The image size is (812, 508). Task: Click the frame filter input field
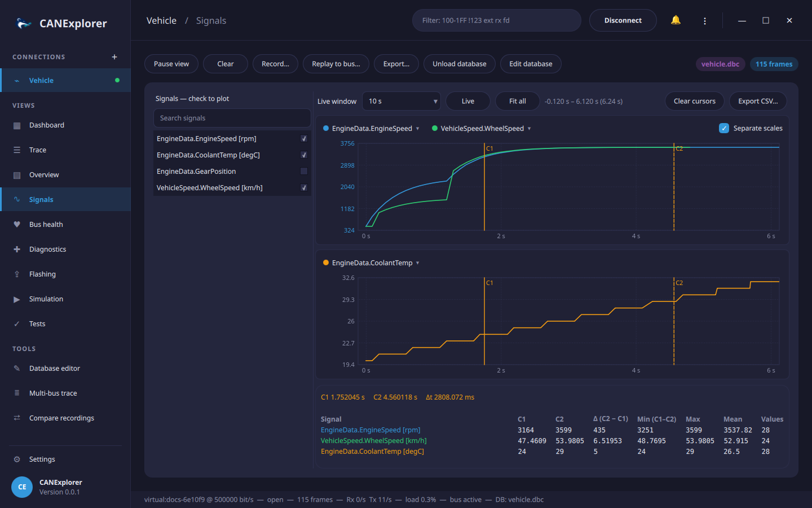click(497, 20)
